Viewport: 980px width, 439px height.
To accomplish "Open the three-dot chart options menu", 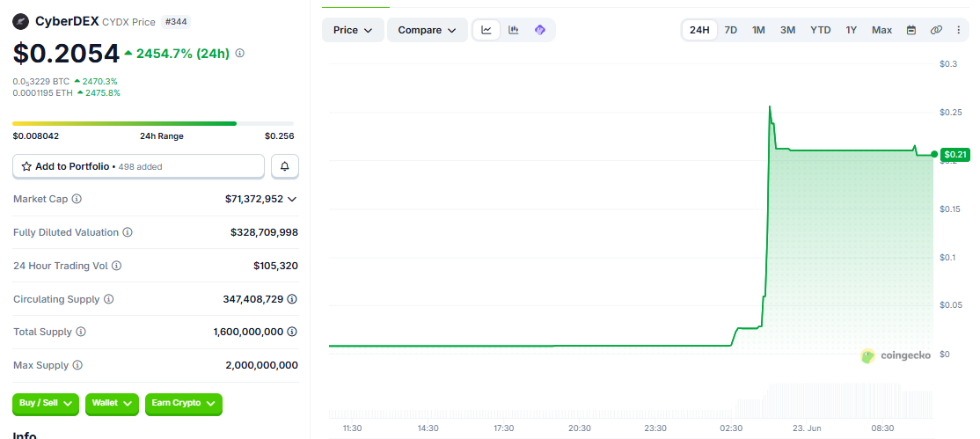I will [x=959, y=30].
